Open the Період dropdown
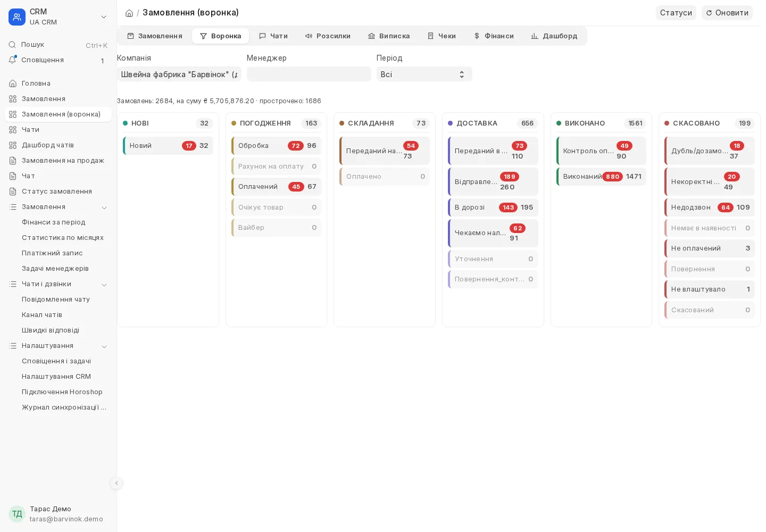 [424, 74]
